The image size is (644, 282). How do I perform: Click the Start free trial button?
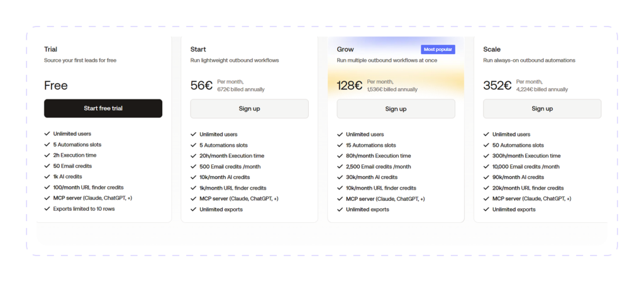pos(103,108)
